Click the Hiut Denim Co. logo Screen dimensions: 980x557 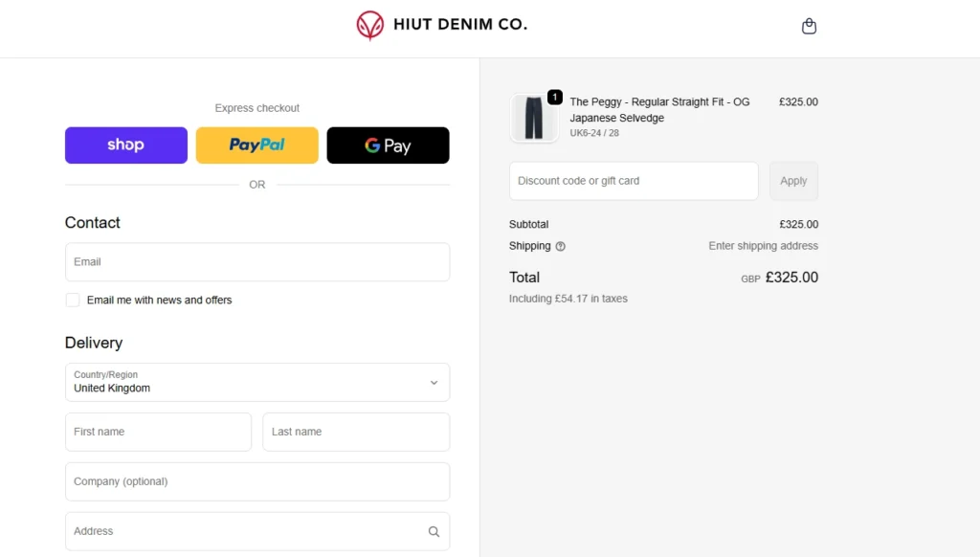point(441,25)
